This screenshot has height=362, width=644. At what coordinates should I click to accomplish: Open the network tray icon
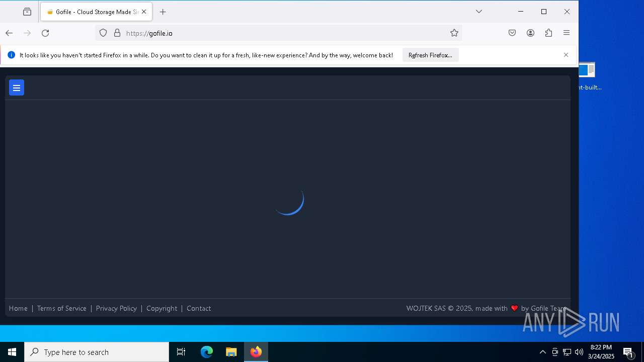(567, 352)
